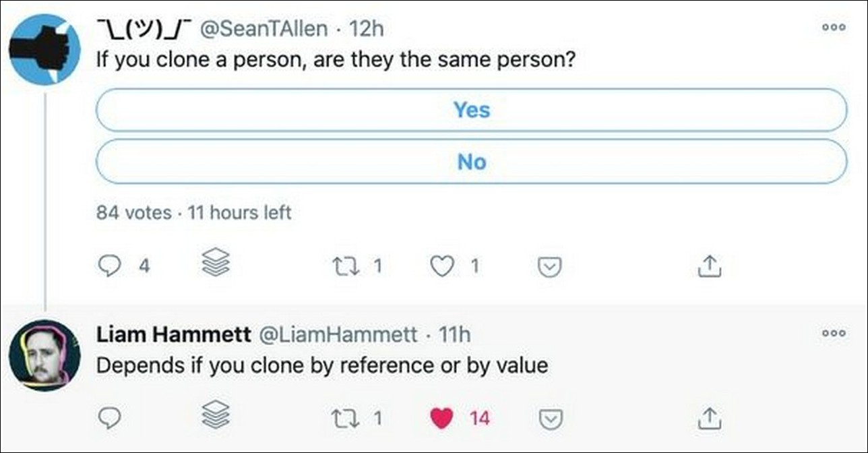
Task: Save Liam's reply to Pocket
Action: coord(550,419)
